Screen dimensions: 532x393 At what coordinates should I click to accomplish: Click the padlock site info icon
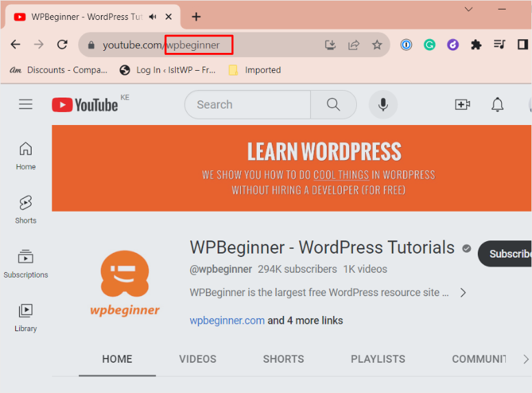point(91,45)
